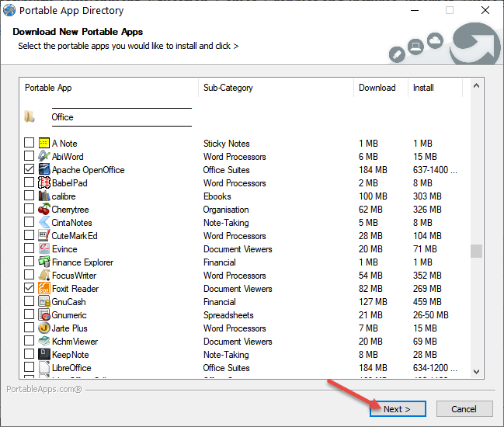Select the Cherrytree checkbox

pos(30,208)
